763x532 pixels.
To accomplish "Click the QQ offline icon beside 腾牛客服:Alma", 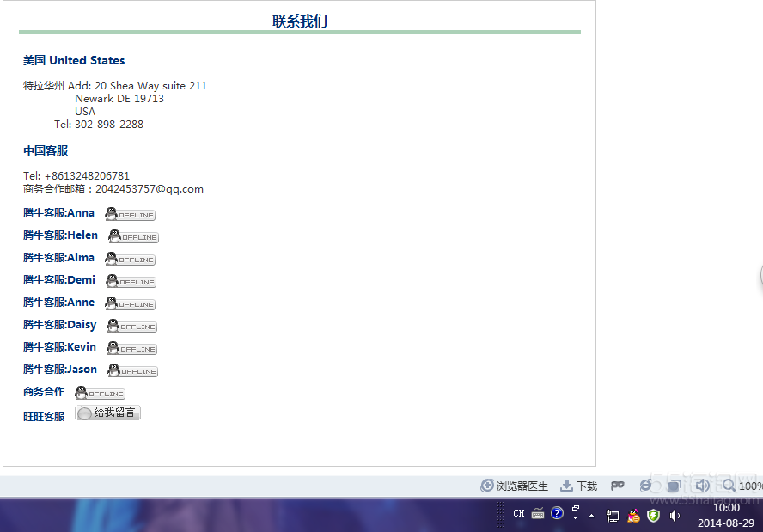I will click(x=130, y=259).
